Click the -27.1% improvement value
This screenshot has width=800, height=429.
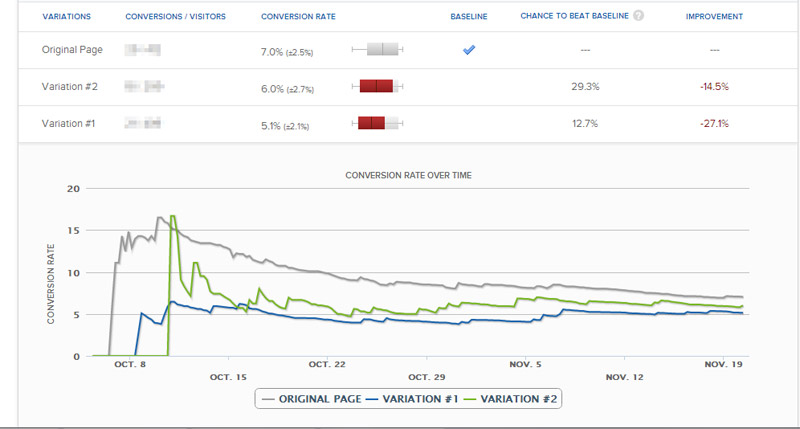pos(714,124)
